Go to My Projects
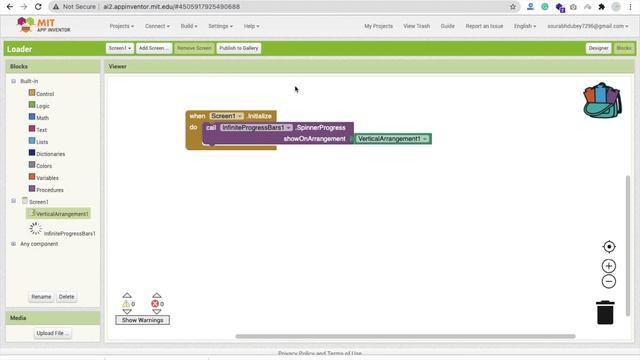The width and height of the screenshot is (640, 360). coord(378,26)
